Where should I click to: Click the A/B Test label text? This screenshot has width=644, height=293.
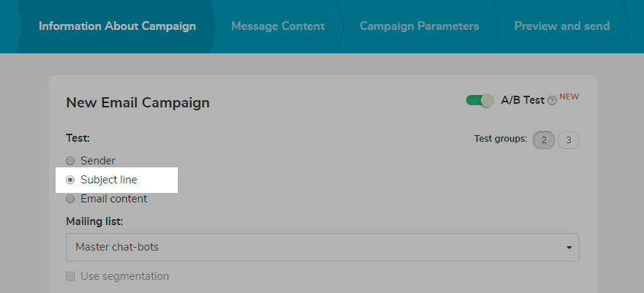523,100
